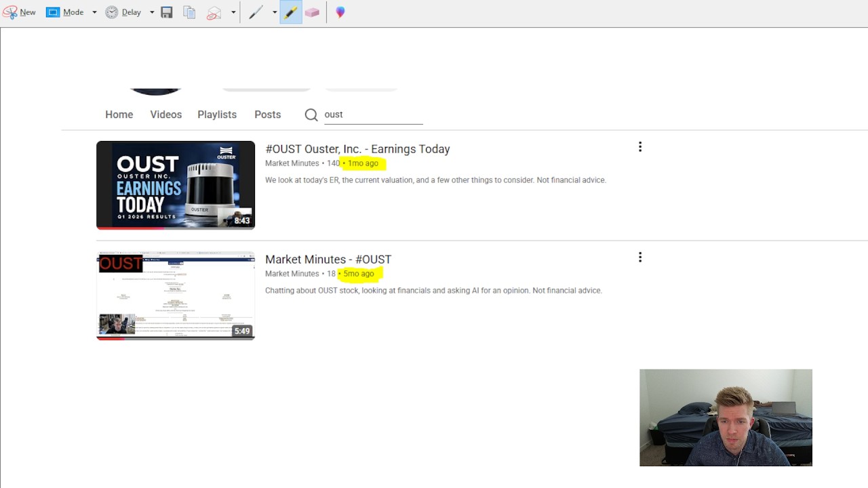868x488 pixels.
Task: Click the 8:43 duration badge
Action: point(242,220)
